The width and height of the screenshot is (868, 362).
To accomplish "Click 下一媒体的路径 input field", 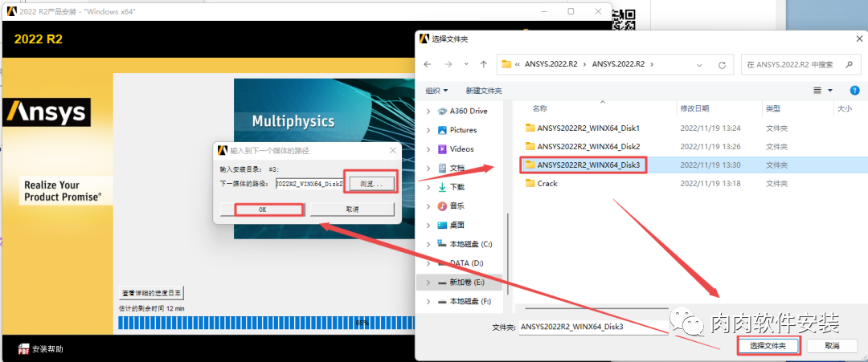I will pyautogui.click(x=310, y=184).
